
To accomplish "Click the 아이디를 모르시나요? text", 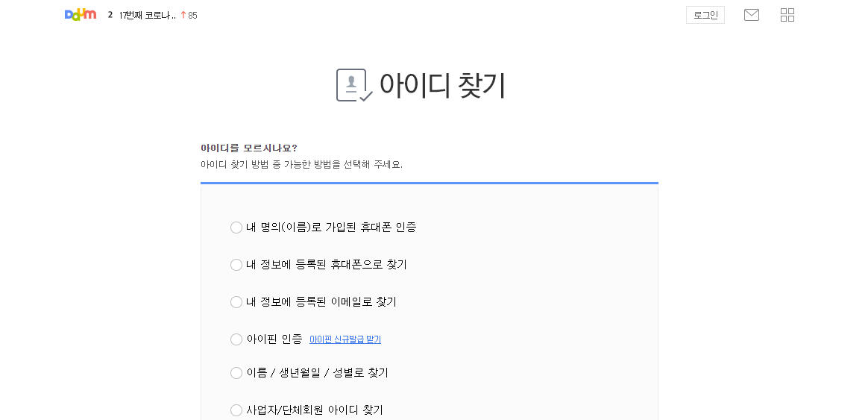I will pos(248,148).
